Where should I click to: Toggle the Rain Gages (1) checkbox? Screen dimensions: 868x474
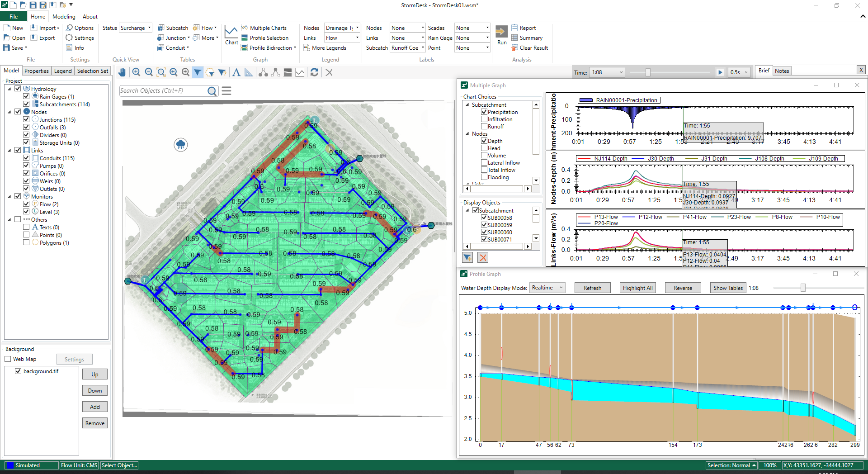[27, 96]
